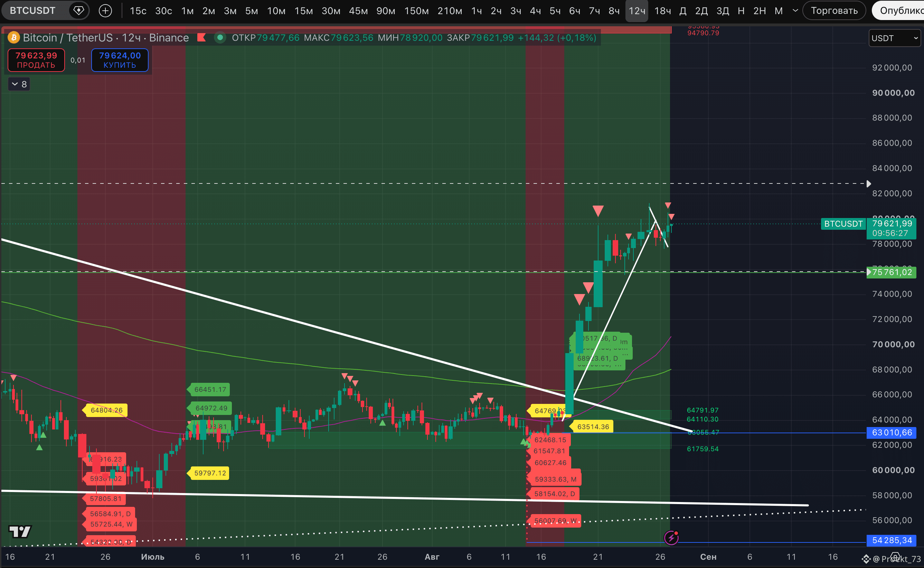The width and height of the screenshot is (924, 568).
Task: Open the BTCUSDT symbol search
Action: click(33, 10)
